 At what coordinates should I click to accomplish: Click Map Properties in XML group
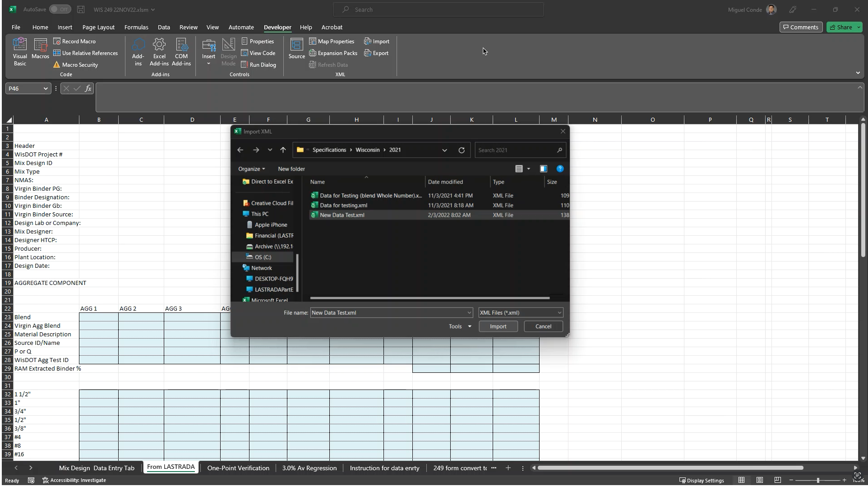332,41
